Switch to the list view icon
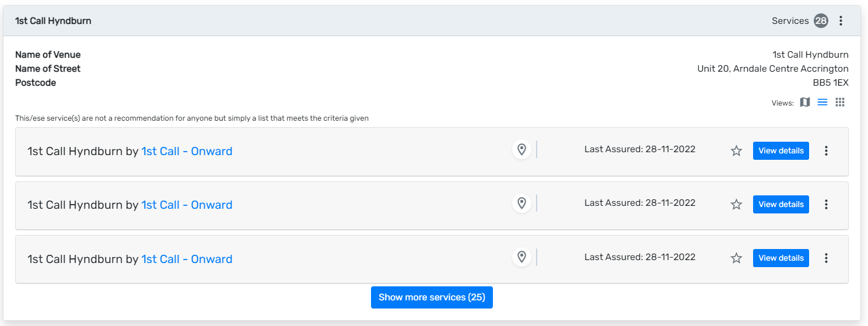Viewport: 868px width, 326px height. point(822,103)
